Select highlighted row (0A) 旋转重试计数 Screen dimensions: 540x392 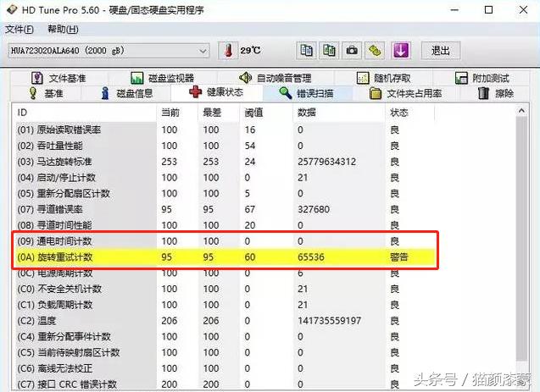pos(224,257)
